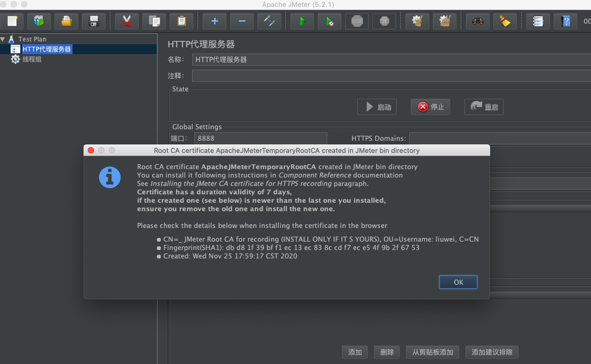Screen dimensions: 591x364
Task: Click 从剪贴板添加 button
Action: click(432, 352)
